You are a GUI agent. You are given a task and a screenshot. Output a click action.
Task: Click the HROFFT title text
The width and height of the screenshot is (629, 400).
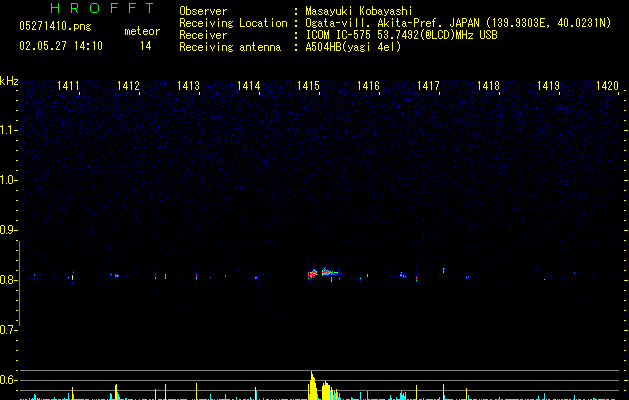[x=103, y=8]
